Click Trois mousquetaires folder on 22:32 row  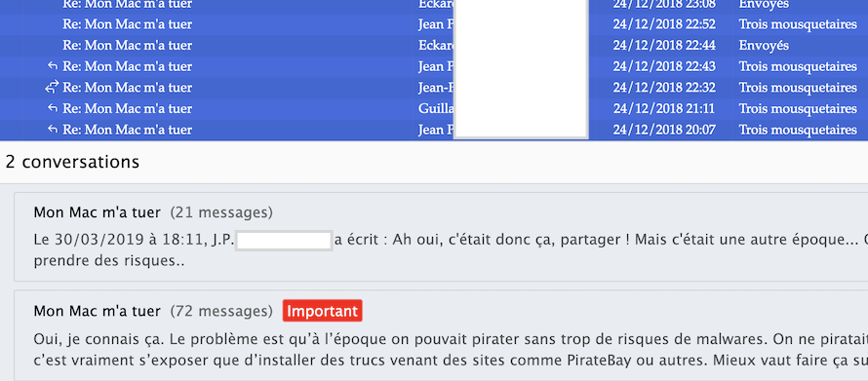click(x=798, y=88)
